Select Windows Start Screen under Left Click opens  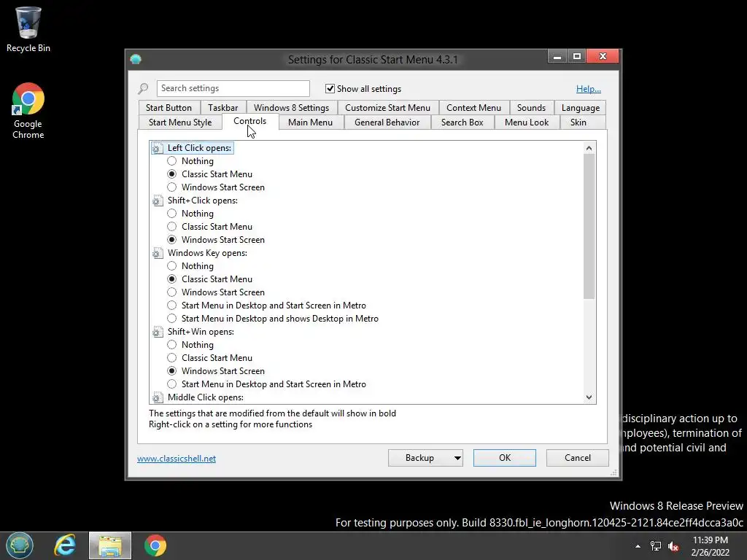coord(172,187)
